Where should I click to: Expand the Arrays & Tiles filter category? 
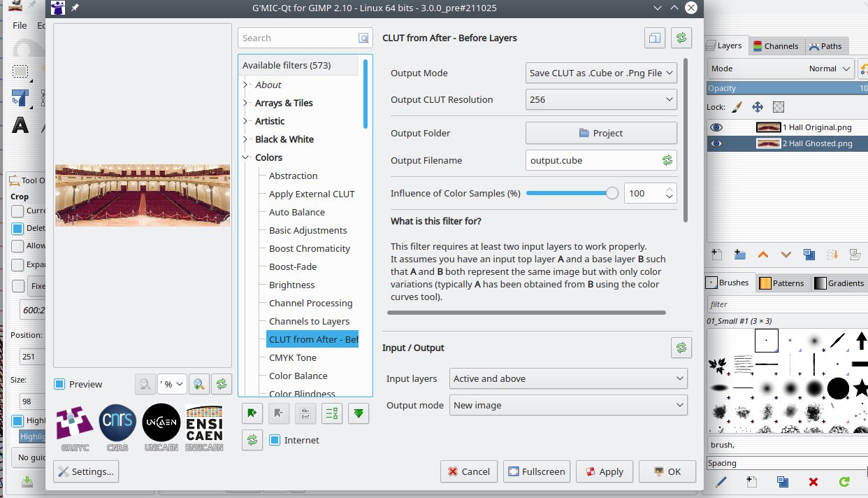tap(245, 103)
